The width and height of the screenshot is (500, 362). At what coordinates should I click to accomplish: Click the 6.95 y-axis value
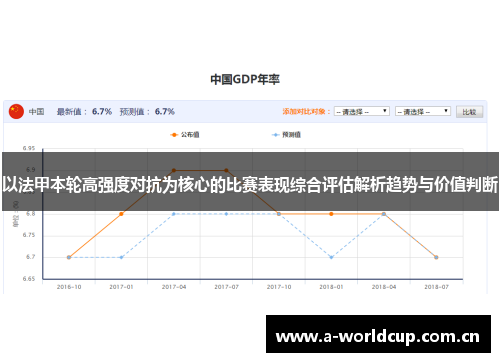[x=29, y=148]
